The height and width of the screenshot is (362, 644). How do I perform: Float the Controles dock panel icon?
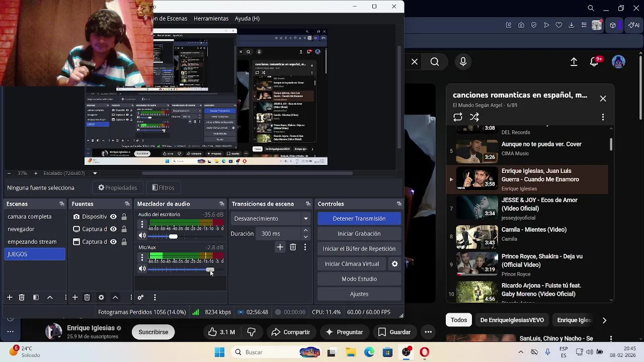(x=399, y=204)
